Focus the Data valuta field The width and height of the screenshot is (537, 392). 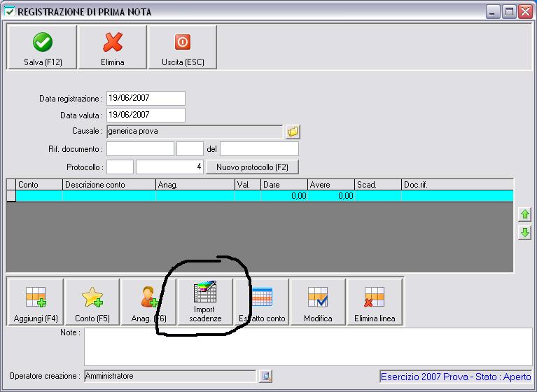146,115
